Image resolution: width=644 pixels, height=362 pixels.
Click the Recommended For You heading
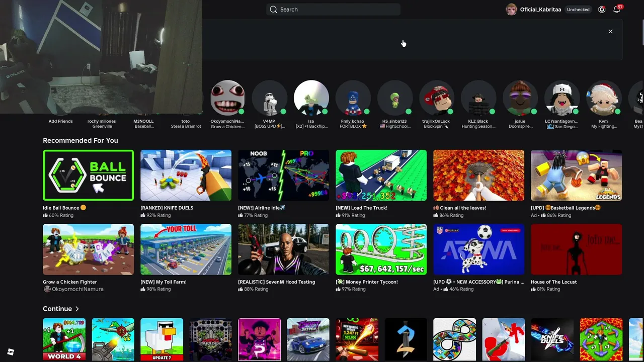(x=80, y=140)
